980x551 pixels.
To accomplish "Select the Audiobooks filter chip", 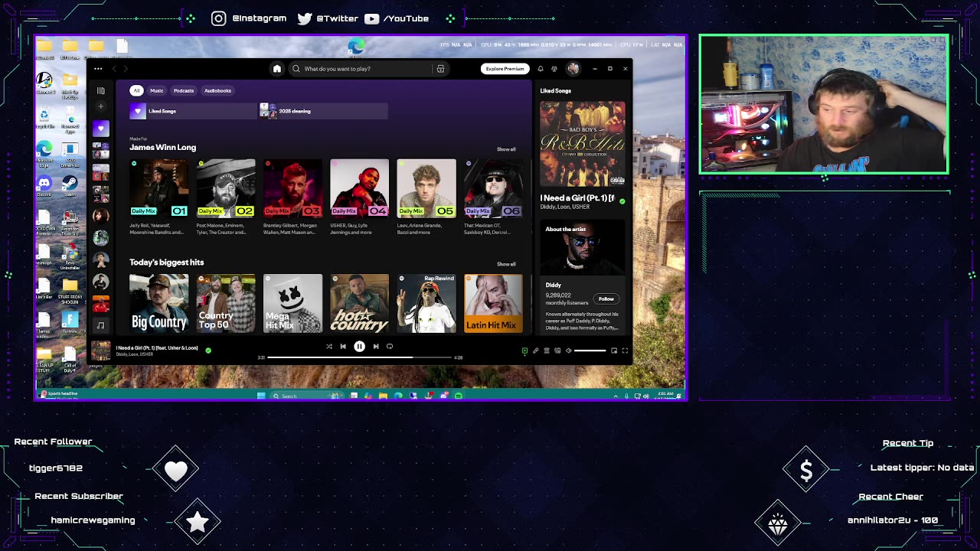I will [217, 90].
